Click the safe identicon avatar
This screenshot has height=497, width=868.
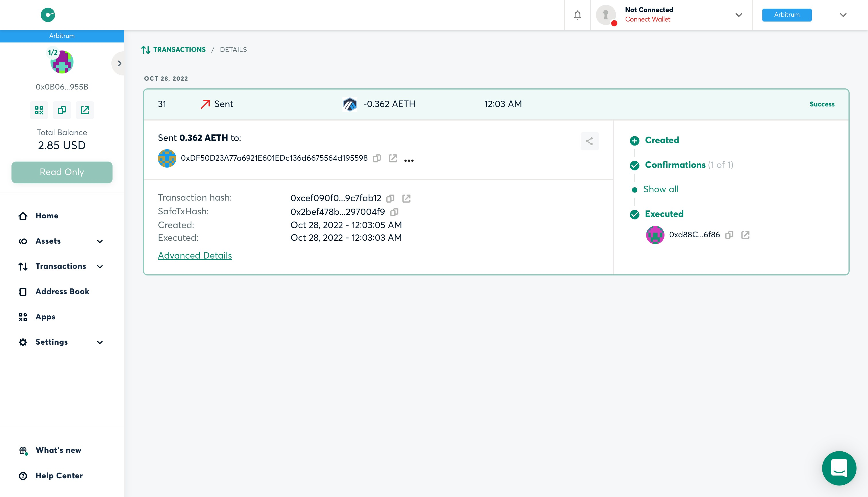[x=62, y=62]
